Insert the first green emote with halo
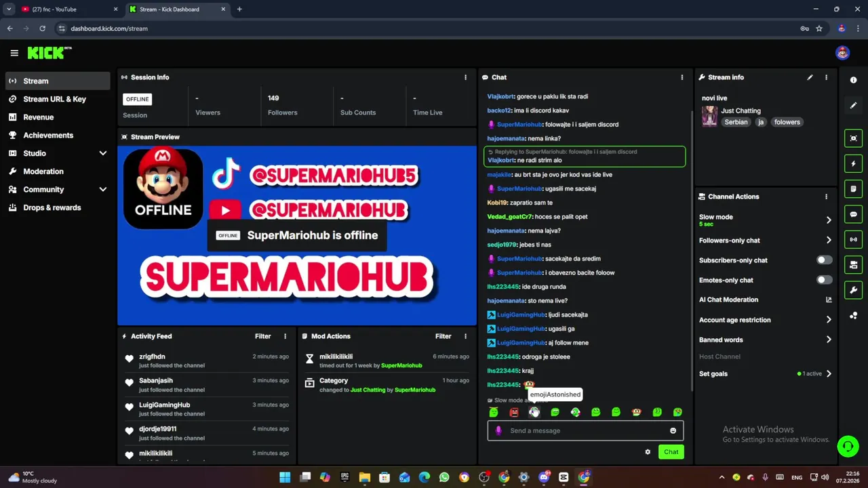Screen dimensions: 868x488 tap(494, 412)
